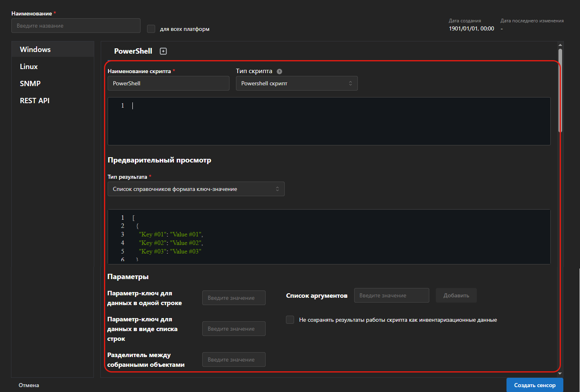Click the add script plus icon next to PowerShell
The width and height of the screenshot is (580, 392).
pyautogui.click(x=163, y=51)
